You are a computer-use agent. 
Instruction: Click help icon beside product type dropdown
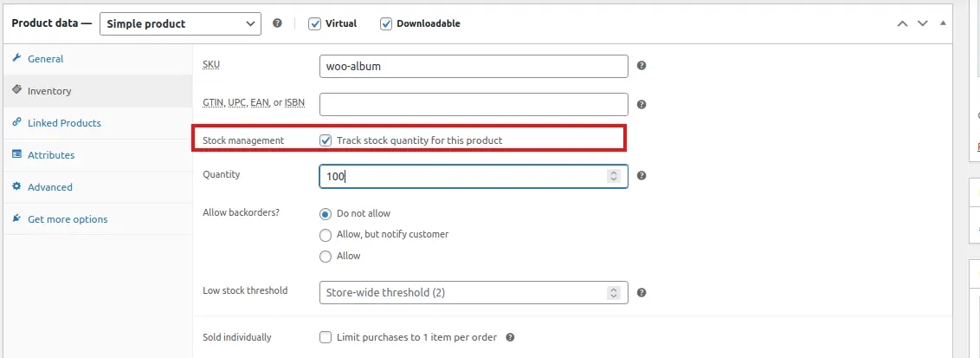pyautogui.click(x=277, y=23)
